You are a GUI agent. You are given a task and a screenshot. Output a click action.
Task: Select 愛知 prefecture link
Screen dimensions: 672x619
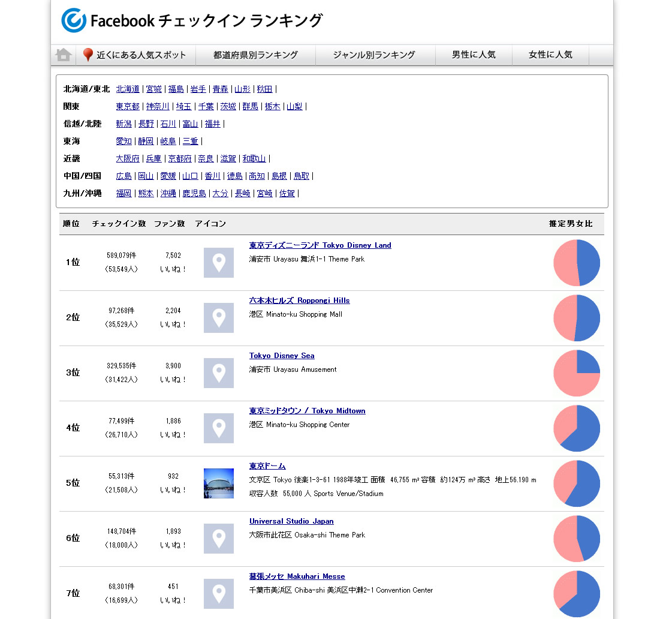tap(124, 141)
